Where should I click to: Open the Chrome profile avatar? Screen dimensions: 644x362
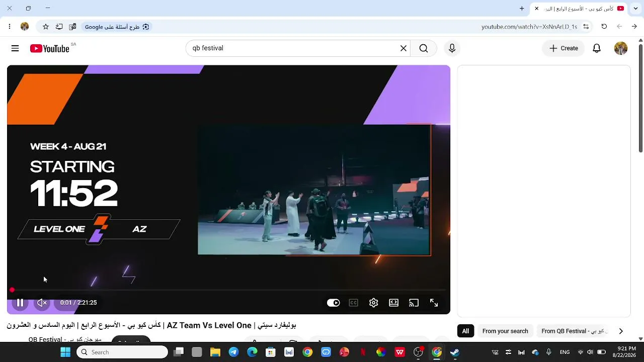(25, 27)
